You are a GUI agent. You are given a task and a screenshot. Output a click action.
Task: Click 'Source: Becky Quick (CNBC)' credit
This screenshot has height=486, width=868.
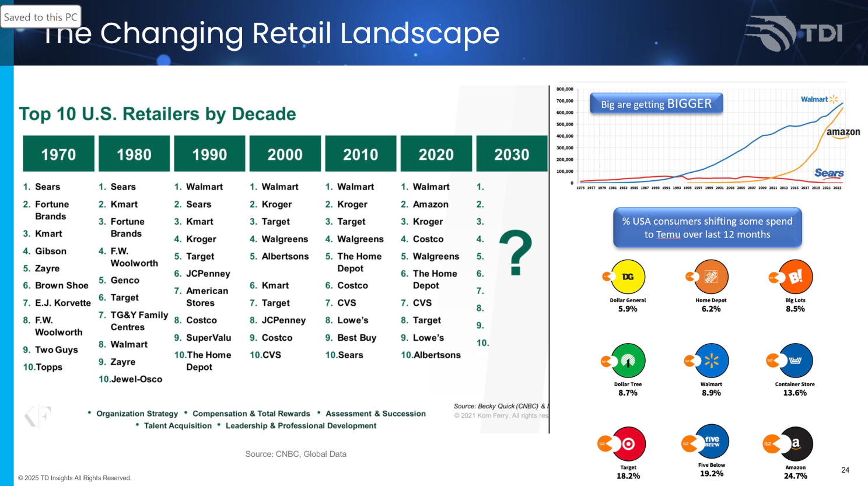click(501, 406)
